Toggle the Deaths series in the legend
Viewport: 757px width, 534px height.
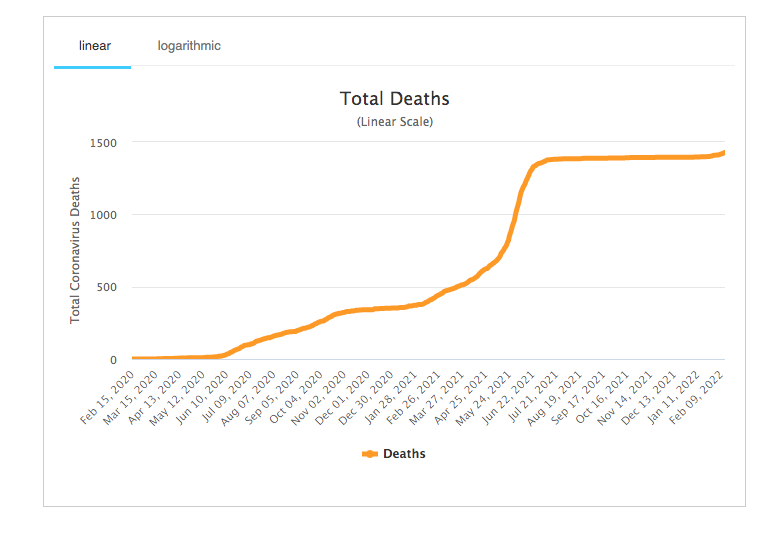tap(404, 454)
